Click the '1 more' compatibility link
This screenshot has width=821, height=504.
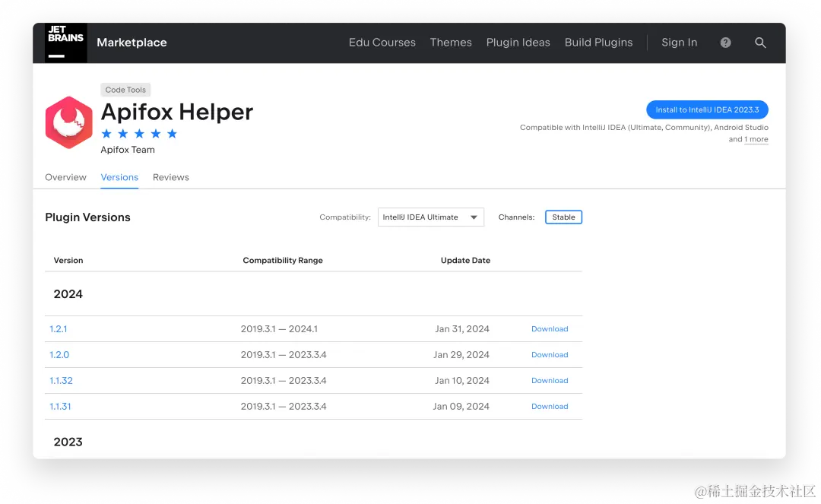pyautogui.click(x=756, y=139)
